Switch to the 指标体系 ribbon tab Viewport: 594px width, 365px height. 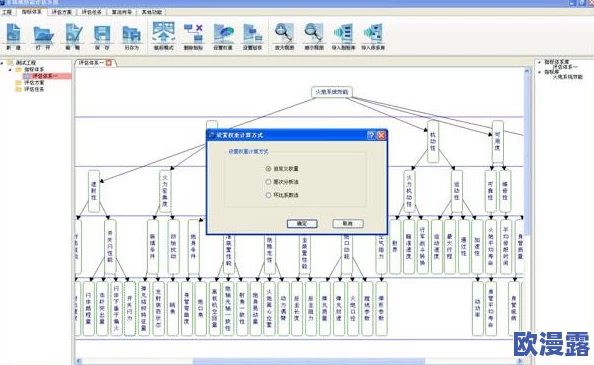(31, 12)
